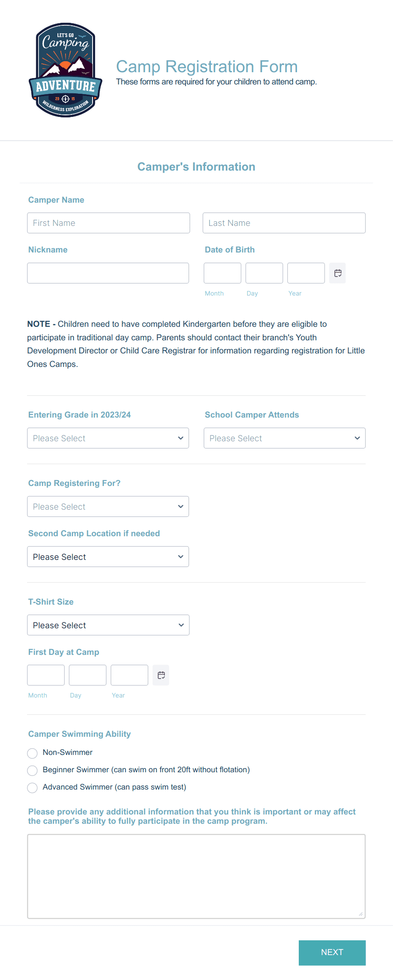Click the Last Name input field
The image size is (393, 980).
click(284, 223)
